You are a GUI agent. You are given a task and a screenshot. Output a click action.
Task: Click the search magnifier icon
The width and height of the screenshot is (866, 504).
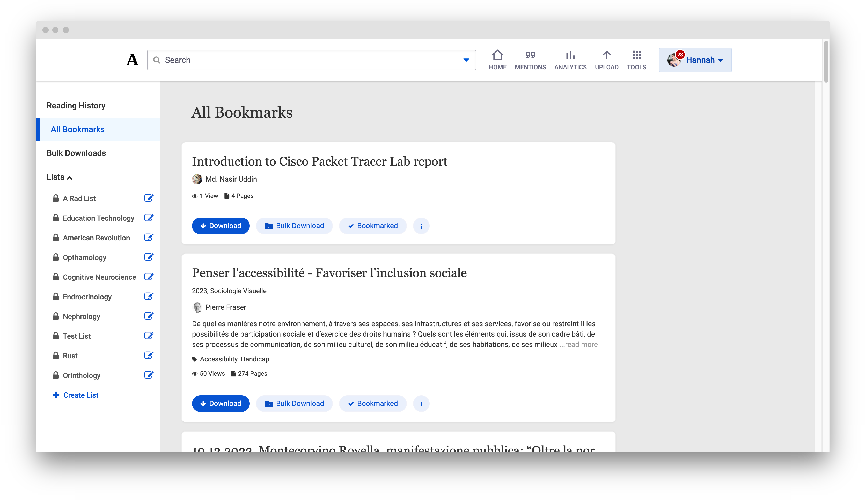click(x=157, y=60)
